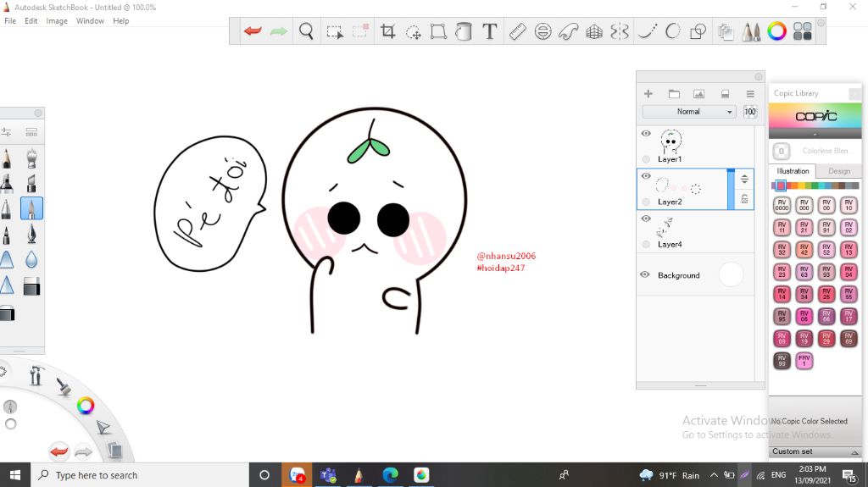Image resolution: width=868 pixels, height=487 pixels.
Task: Pick the RV0000 Copic color swatch
Action: (782, 205)
